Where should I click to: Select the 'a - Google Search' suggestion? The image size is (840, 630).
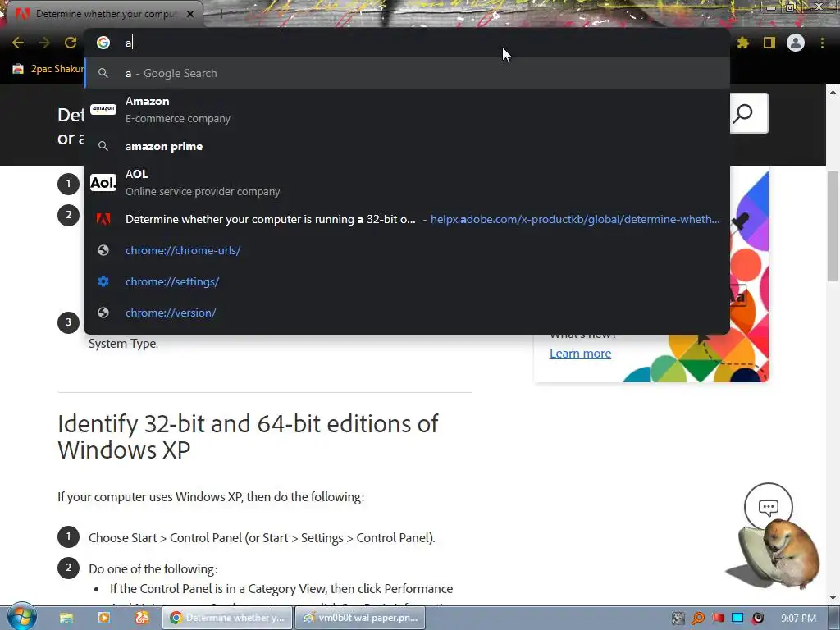407,73
